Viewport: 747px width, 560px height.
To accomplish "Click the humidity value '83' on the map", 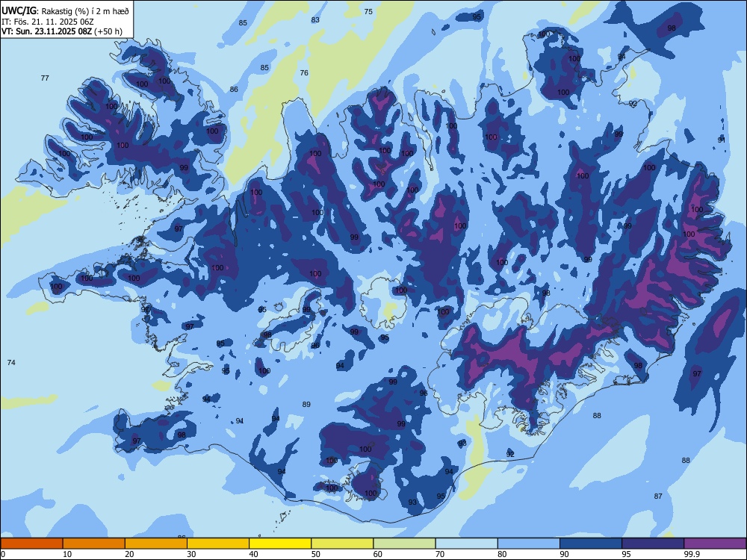I will [315, 20].
